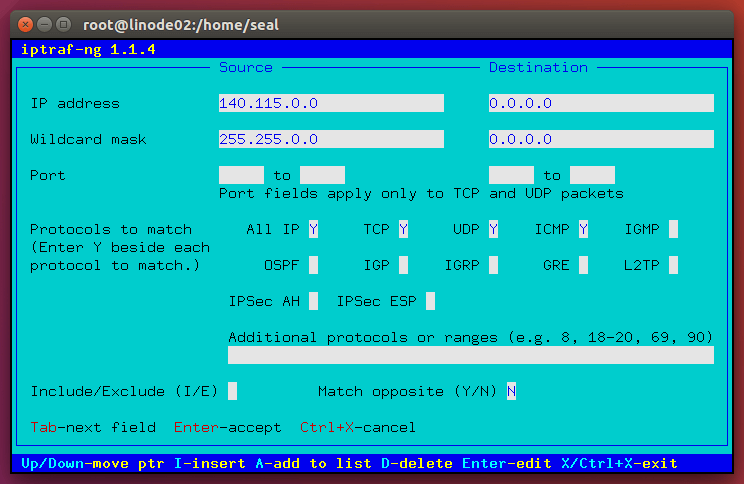Viewport: 744px width, 484px height.
Task: Click the Source IP address field
Action: pos(330,103)
